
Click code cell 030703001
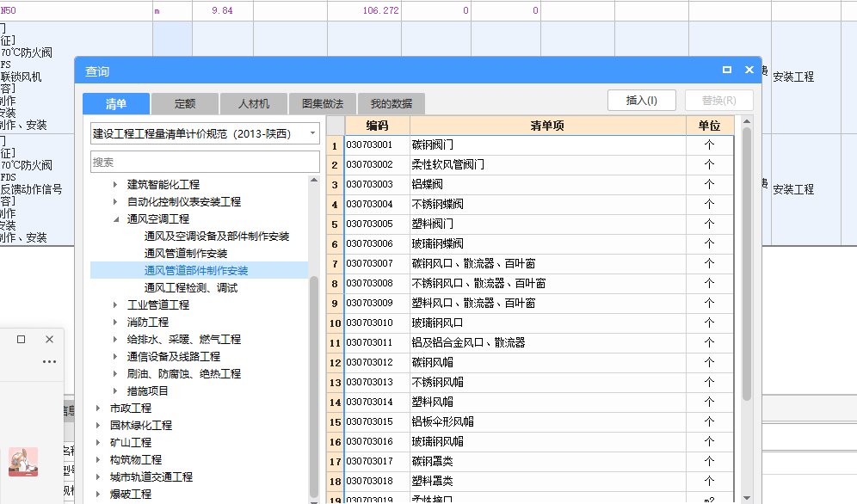click(377, 145)
